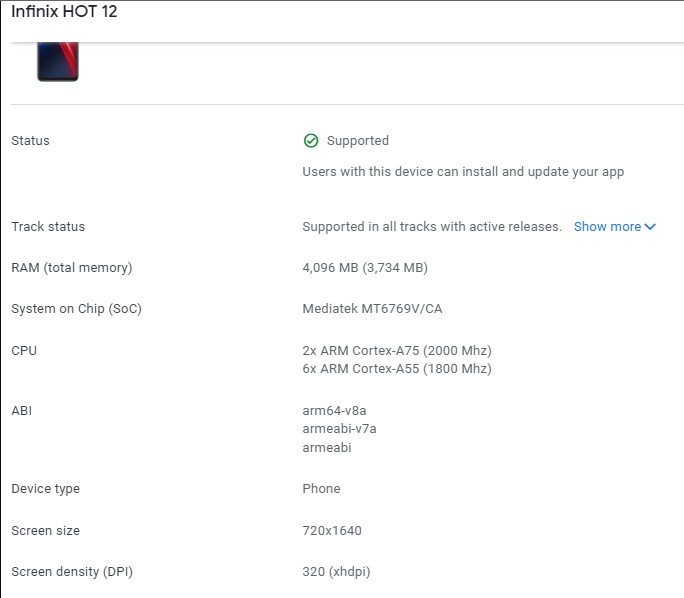The image size is (684, 598).
Task: Click the 720x1640 screen size value
Action: point(332,531)
